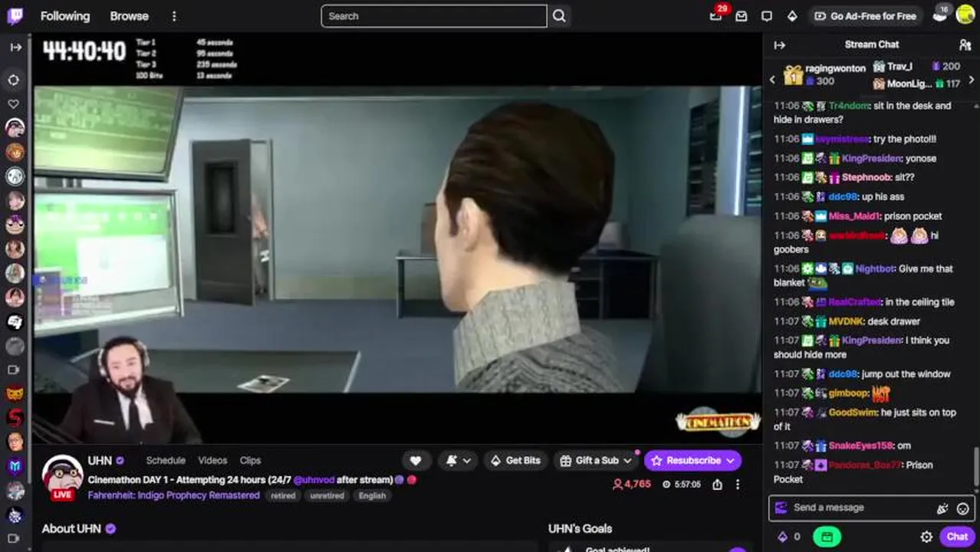Image resolution: width=980 pixels, height=552 pixels.
Task: Click the circular sort icon in left sidebar
Action: point(14,80)
